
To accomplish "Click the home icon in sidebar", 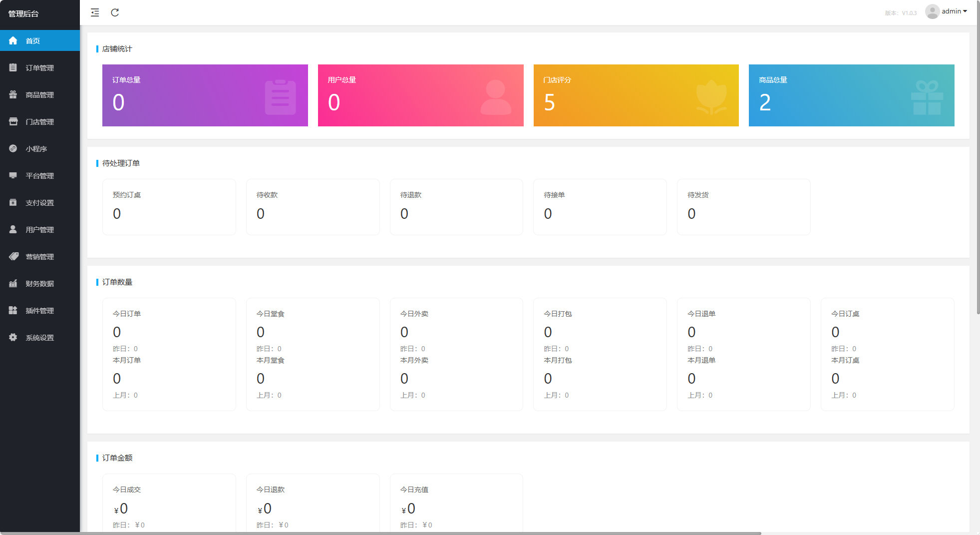I will (13, 40).
